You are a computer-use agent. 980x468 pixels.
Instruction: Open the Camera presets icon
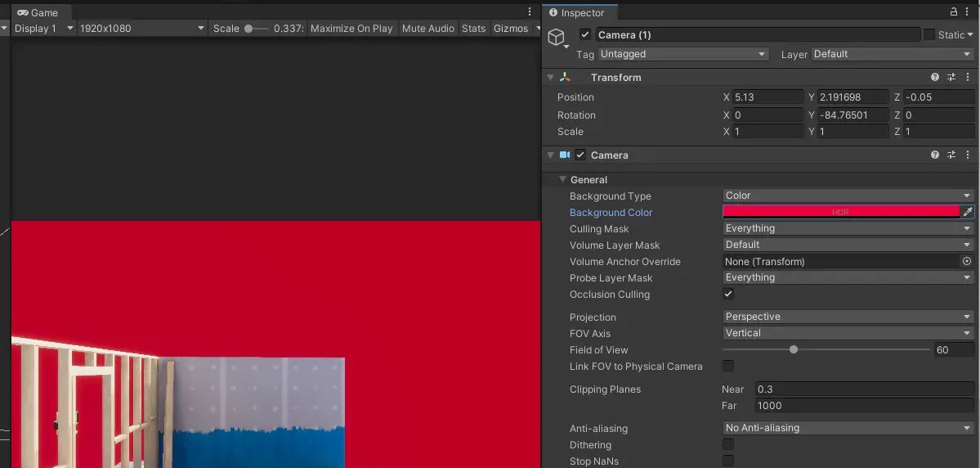(951, 155)
